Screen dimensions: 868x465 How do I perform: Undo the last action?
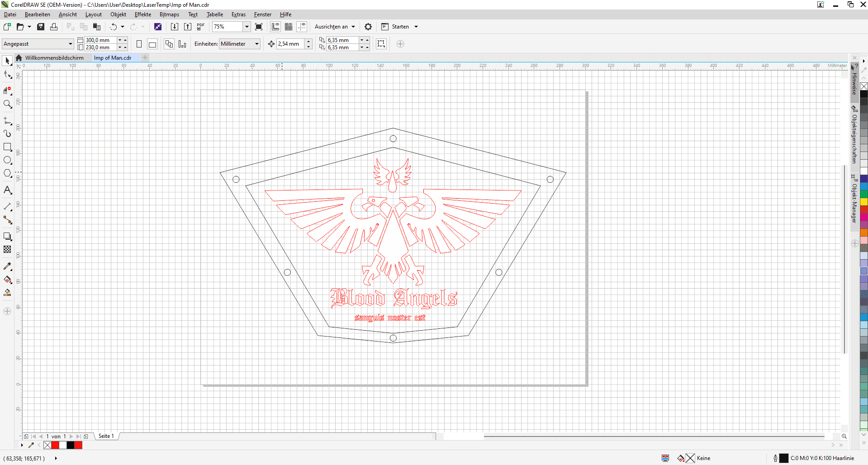[x=114, y=27]
